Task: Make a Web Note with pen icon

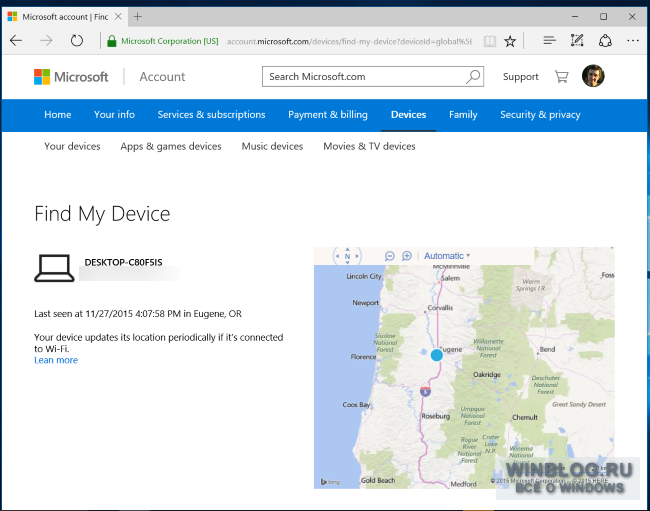Action: point(577,40)
